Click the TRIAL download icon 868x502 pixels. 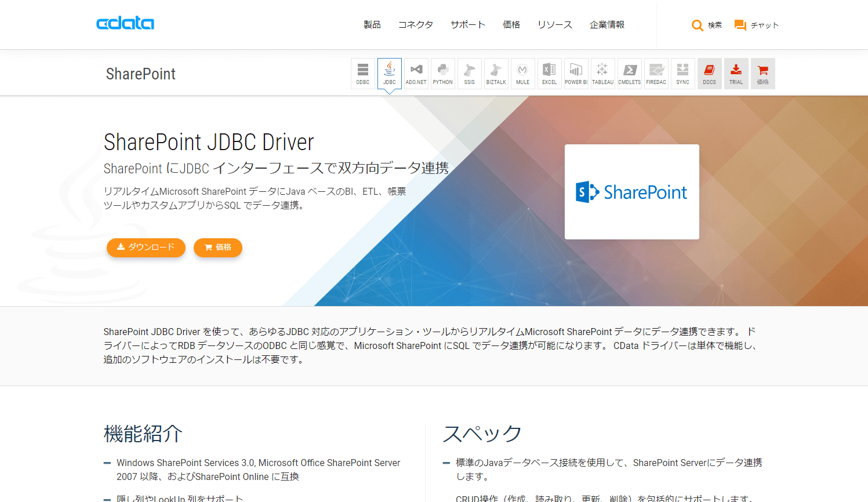pos(736,73)
